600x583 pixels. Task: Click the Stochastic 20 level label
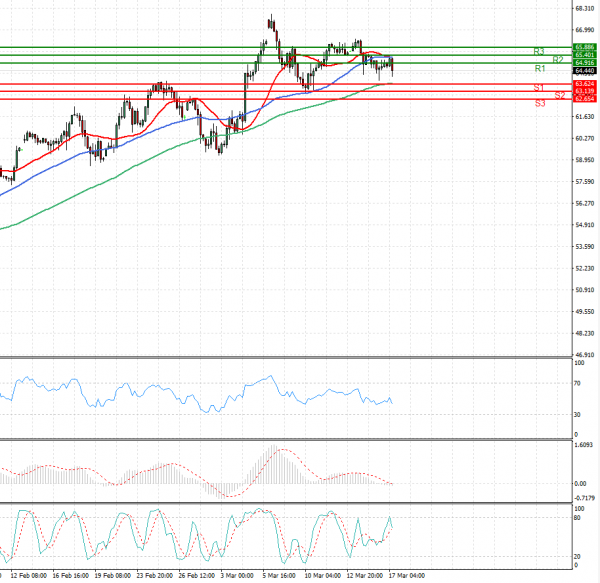[x=577, y=557]
